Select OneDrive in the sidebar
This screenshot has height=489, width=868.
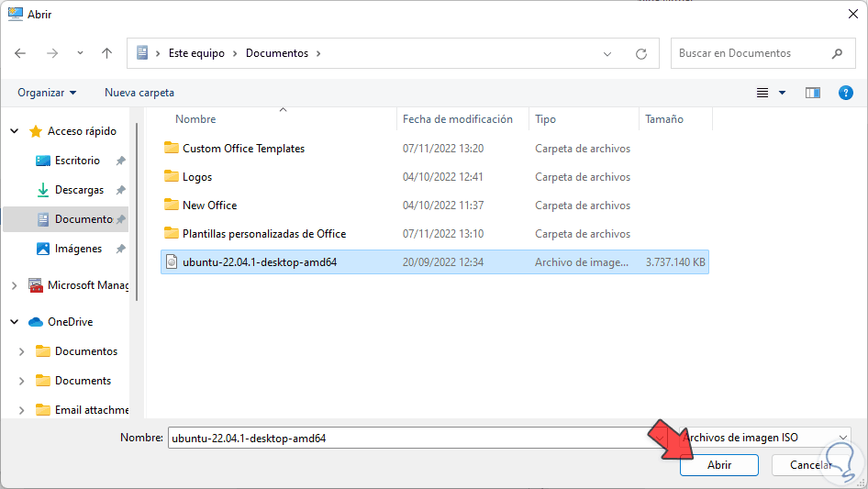[x=71, y=322]
